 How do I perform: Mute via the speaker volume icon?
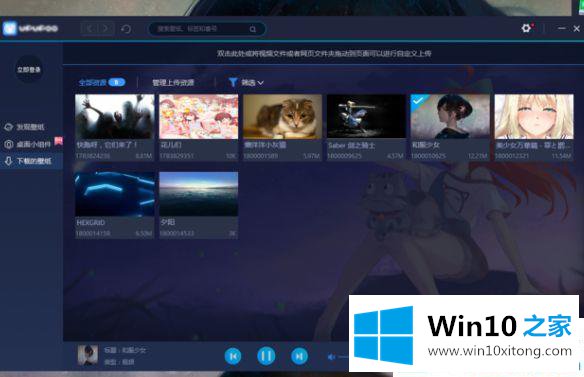pyautogui.click(x=331, y=357)
